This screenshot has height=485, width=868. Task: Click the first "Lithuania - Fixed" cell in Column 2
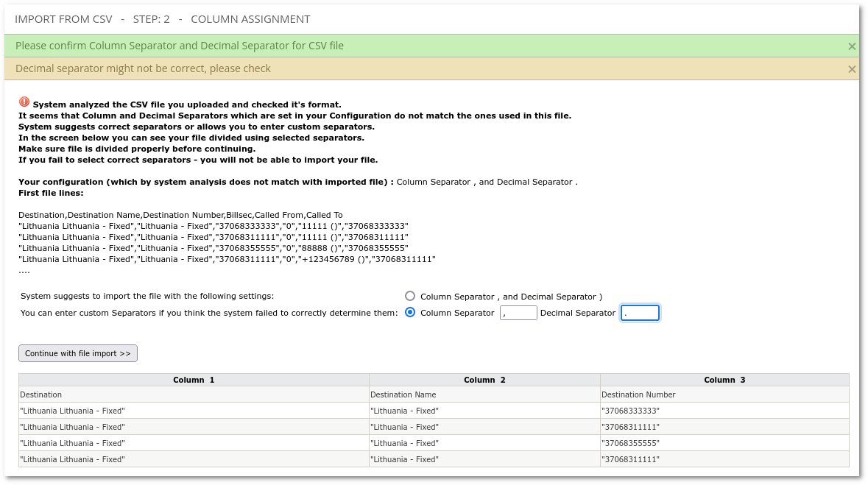point(404,411)
